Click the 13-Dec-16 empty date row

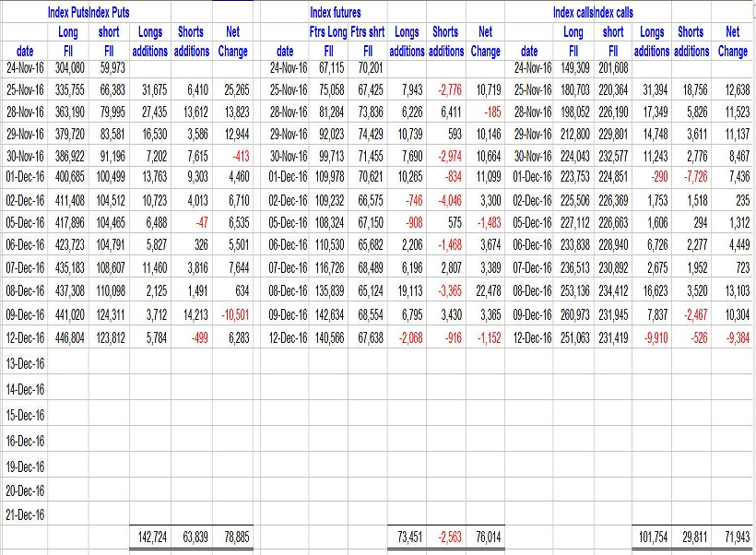click(25, 364)
